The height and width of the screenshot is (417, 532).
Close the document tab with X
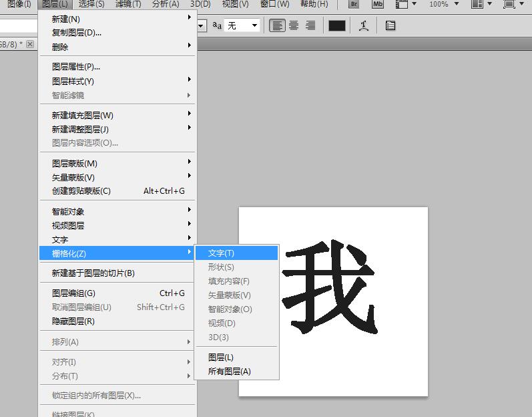(x=30, y=44)
